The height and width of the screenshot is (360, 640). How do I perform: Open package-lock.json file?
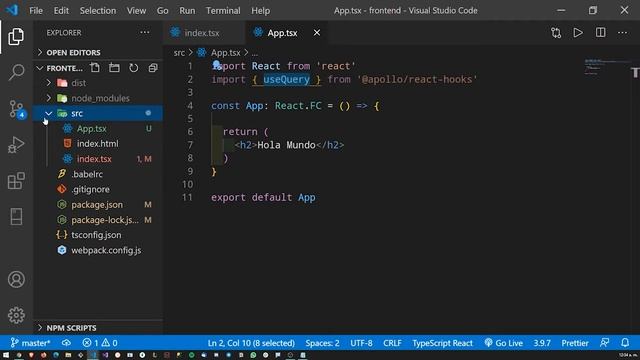[104, 220]
